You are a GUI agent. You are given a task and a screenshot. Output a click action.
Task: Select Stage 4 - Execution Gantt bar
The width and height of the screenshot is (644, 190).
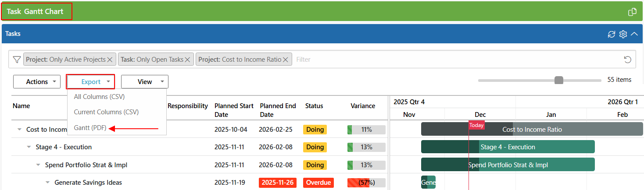[508, 147]
